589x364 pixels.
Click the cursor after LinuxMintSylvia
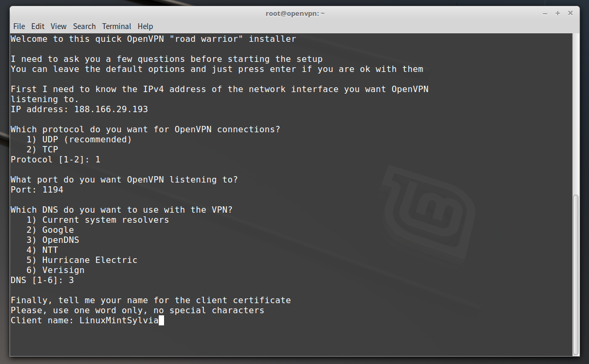point(161,321)
